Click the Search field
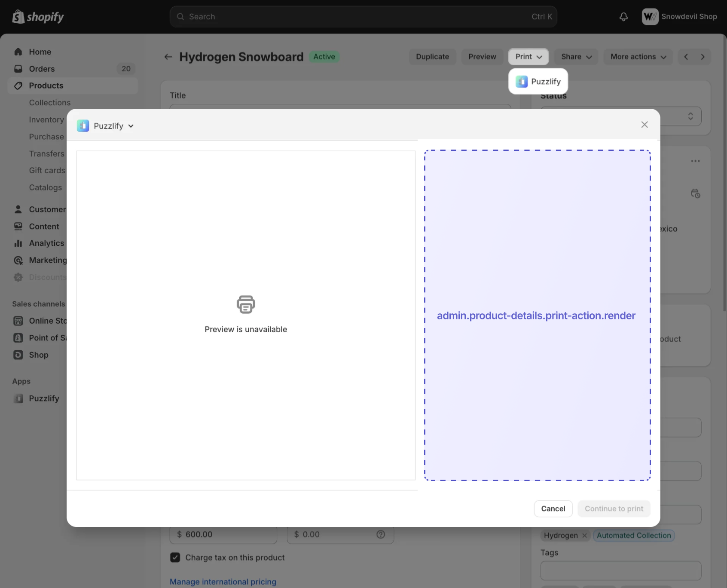Viewport: 727px width, 588px height. 363,17
